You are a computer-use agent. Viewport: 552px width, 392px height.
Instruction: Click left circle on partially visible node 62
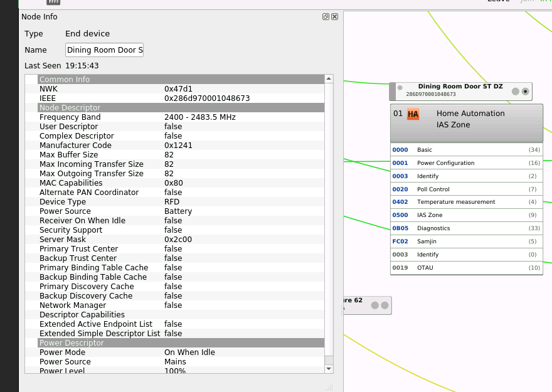tap(375, 305)
